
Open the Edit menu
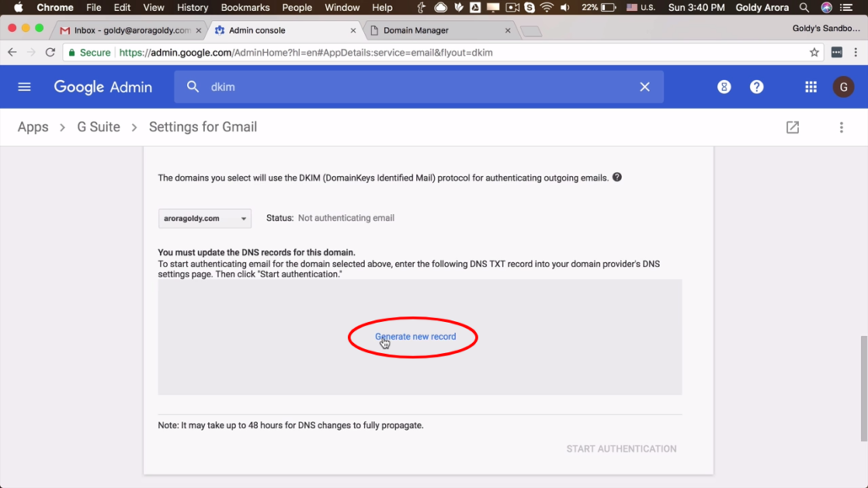tap(122, 8)
